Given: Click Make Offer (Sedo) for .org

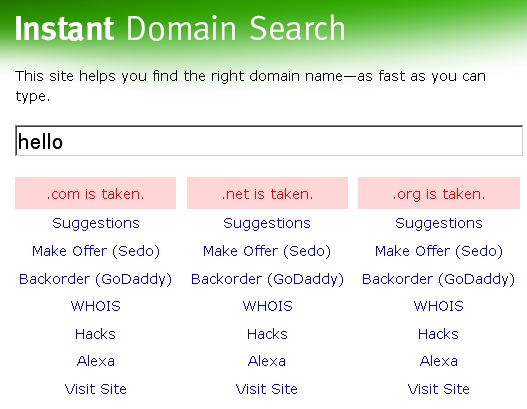Looking at the screenshot, I should 439,251.
